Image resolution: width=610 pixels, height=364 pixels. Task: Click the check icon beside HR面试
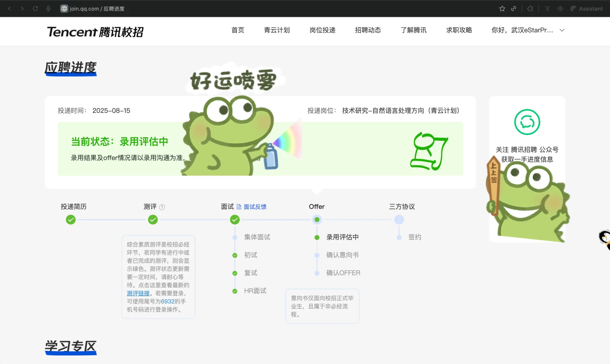click(x=235, y=291)
